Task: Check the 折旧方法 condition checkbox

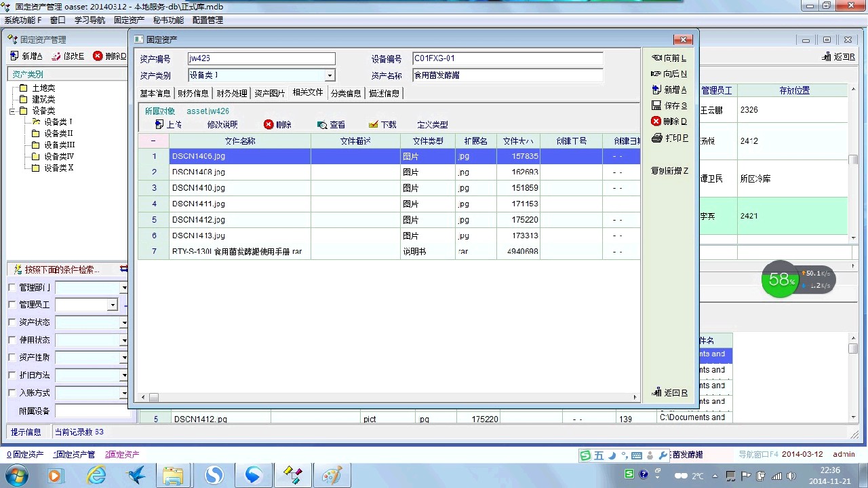Action: (12, 375)
